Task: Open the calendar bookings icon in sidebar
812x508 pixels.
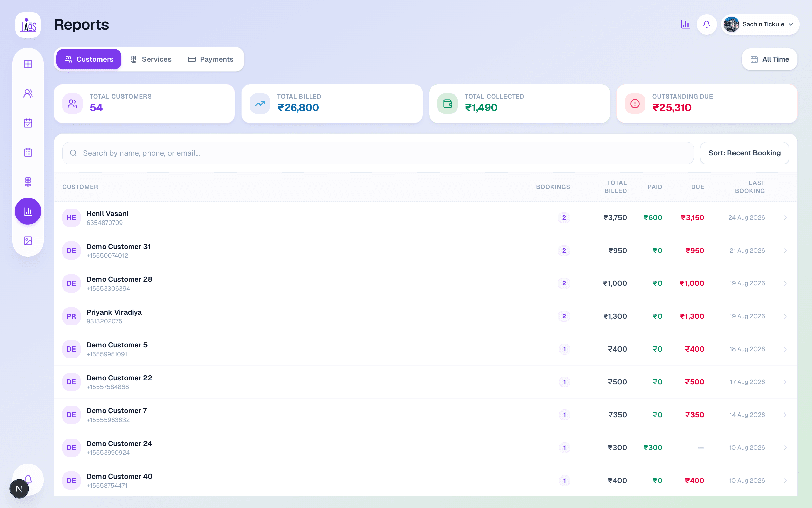Action: coord(28,123)
